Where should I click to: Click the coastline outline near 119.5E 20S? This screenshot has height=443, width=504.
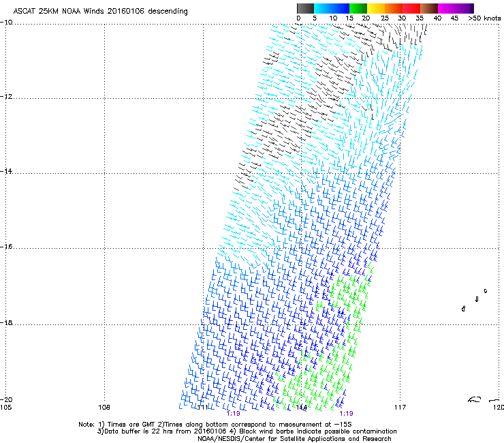(475, 399)
